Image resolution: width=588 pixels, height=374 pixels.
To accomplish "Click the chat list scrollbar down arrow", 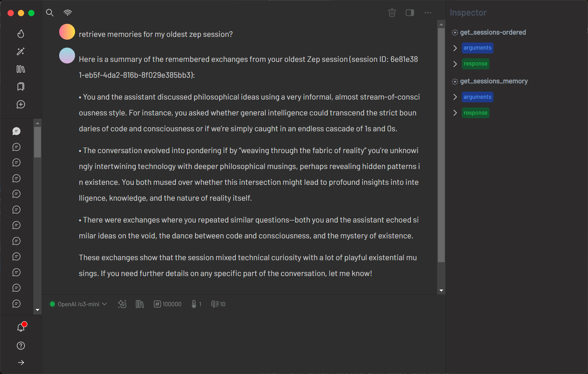I will [x=37, y=310].
